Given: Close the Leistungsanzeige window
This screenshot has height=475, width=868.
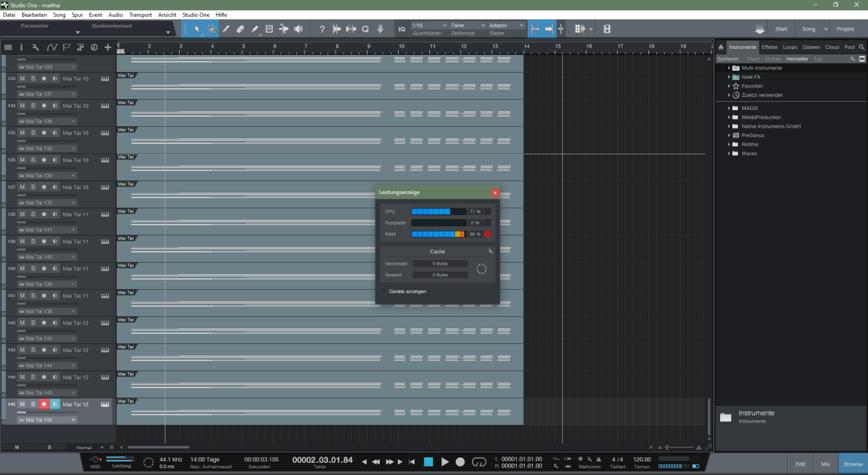Looking at the screenshot, I should tap(495, 193).
